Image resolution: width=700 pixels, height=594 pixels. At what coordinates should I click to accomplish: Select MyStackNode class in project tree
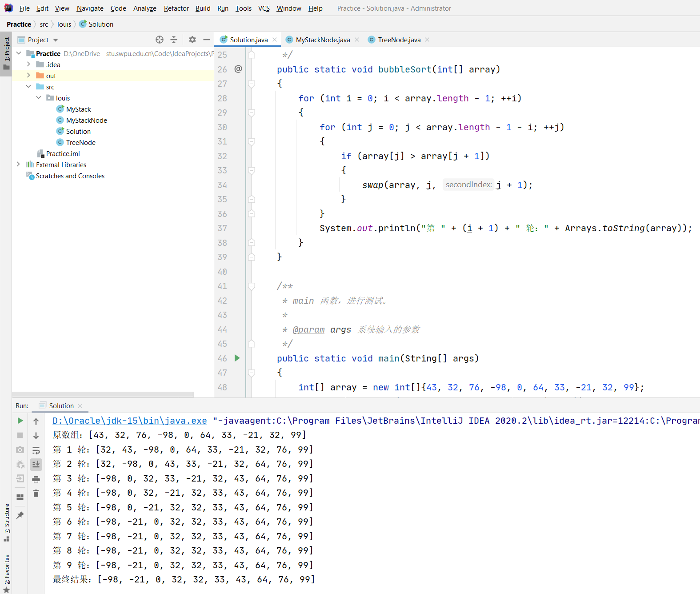pos(86,120)
